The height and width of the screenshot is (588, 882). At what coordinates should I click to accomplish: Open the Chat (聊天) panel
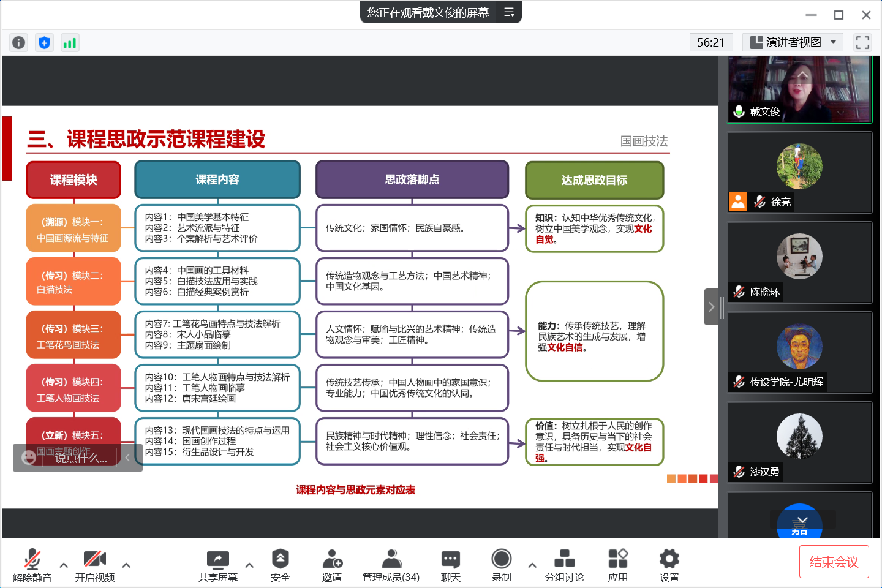coord(450,565)
